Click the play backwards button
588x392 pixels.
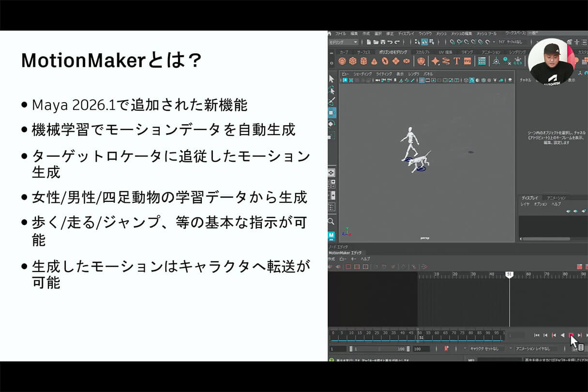click(562, 335)
